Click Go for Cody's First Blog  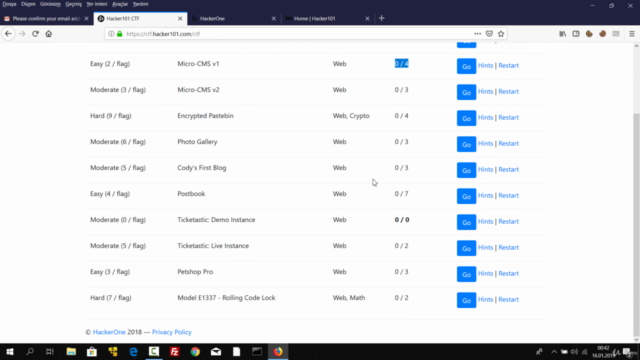466,170
